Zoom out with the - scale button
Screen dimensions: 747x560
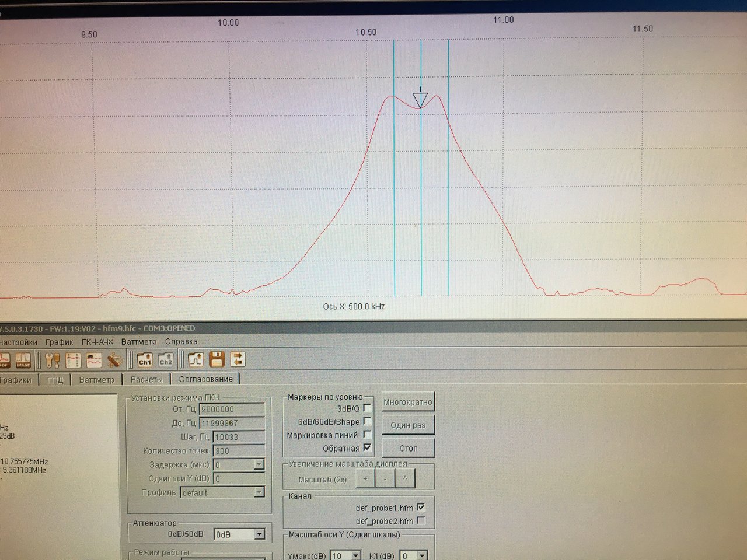[385, 479]
